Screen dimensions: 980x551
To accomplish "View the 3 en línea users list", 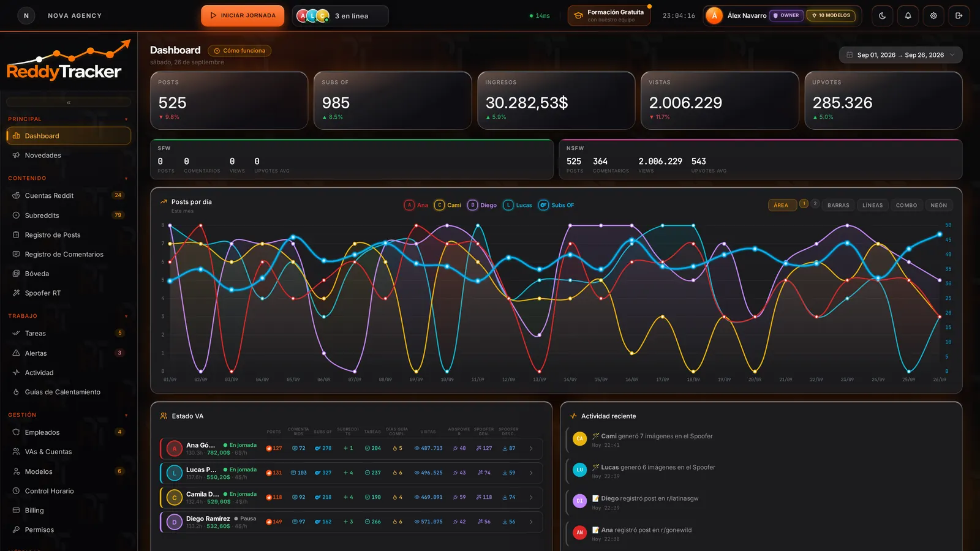I will 341,16.
